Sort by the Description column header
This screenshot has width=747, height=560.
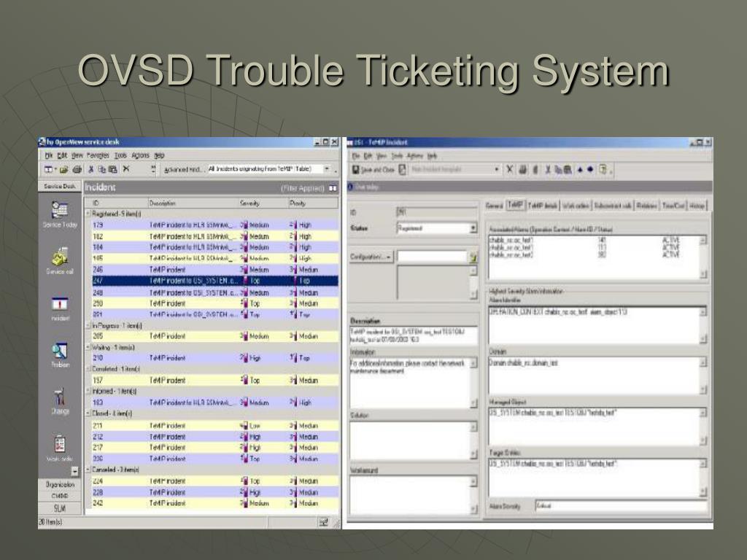(x=193, y=203)
